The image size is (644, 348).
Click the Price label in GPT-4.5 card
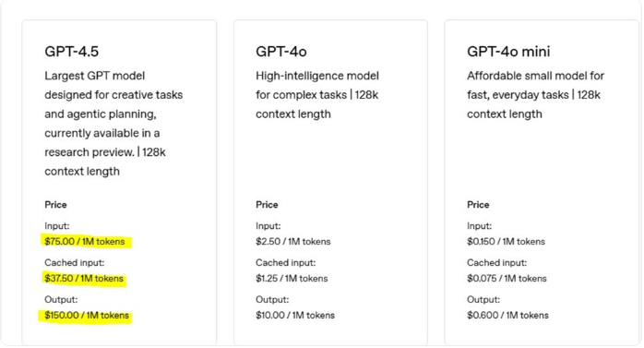[55, 205]
